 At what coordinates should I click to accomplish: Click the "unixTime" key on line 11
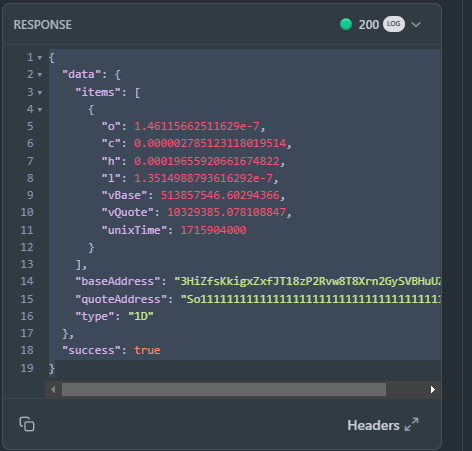click(134, 230)
